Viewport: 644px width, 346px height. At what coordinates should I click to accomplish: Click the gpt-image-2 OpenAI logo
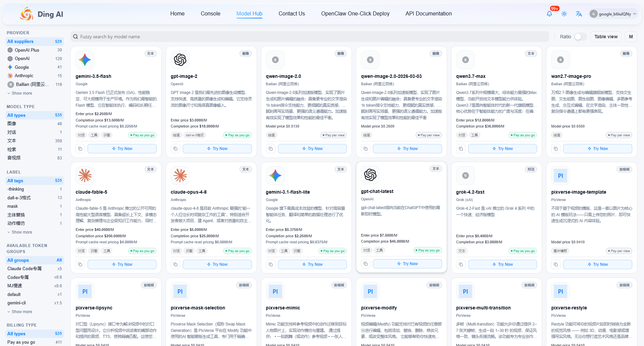180,60
